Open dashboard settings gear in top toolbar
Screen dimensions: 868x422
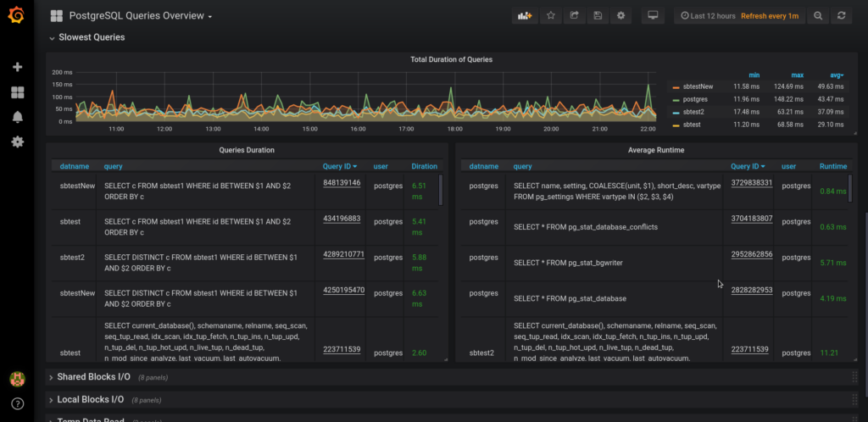(x=621, y=16)
